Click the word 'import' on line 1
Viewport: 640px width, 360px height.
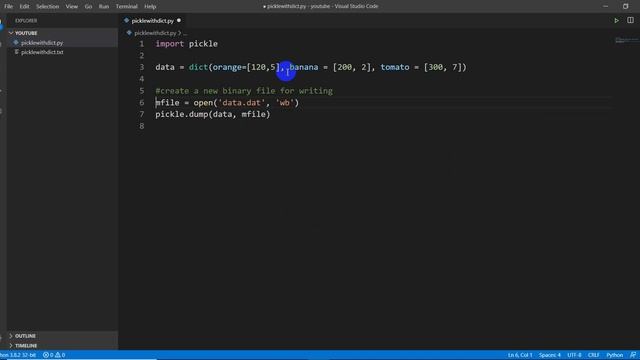coord(169,44)
